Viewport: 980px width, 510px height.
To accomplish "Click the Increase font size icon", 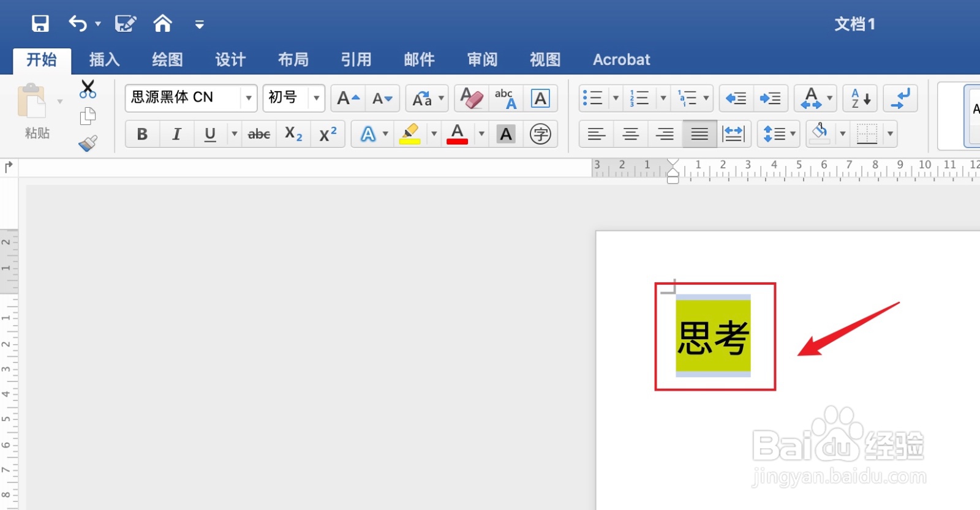I will [x=348, y=98].
